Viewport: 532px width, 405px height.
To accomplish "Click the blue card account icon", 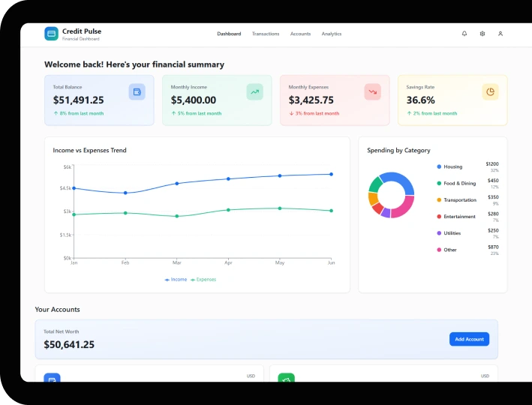I will pos(52,377).
